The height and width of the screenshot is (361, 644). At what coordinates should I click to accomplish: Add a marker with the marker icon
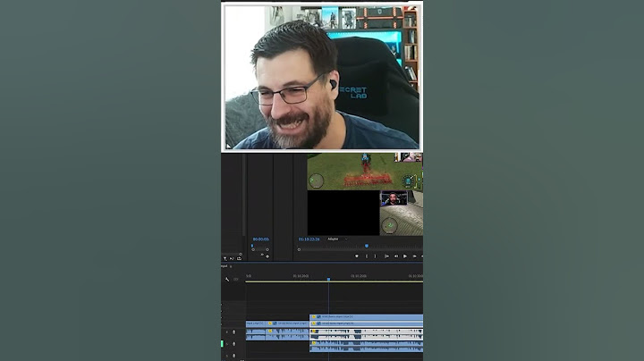pos(357,256)
